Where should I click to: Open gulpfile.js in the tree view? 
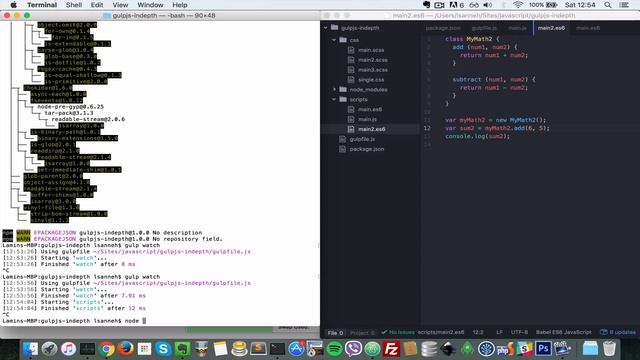362,139
